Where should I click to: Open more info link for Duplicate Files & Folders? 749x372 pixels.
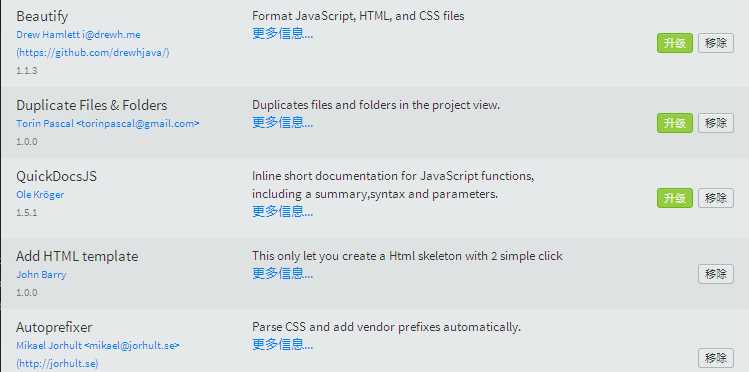pos(282,123)
